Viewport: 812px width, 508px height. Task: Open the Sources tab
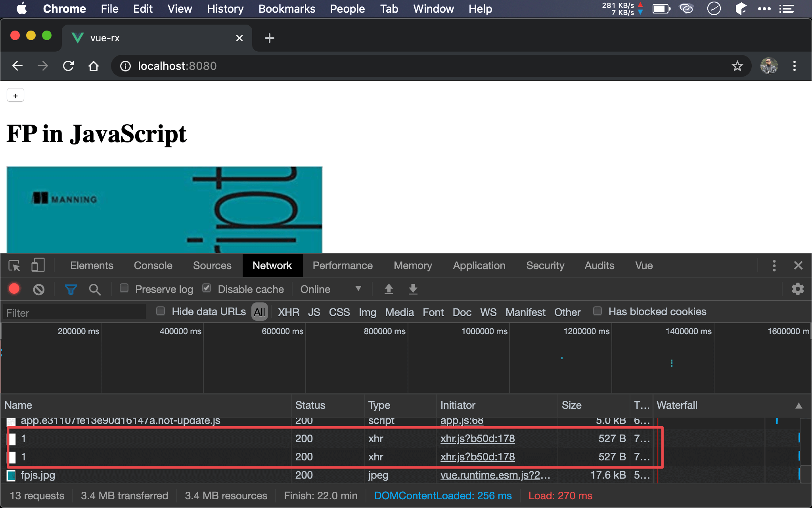pyautogui.click(x=212, y=266)
